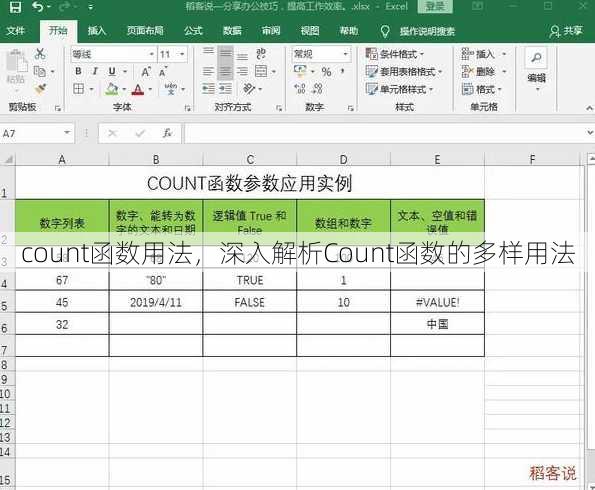Click the text Orientation icon
The image size is (595, 490).
(249, 89)
